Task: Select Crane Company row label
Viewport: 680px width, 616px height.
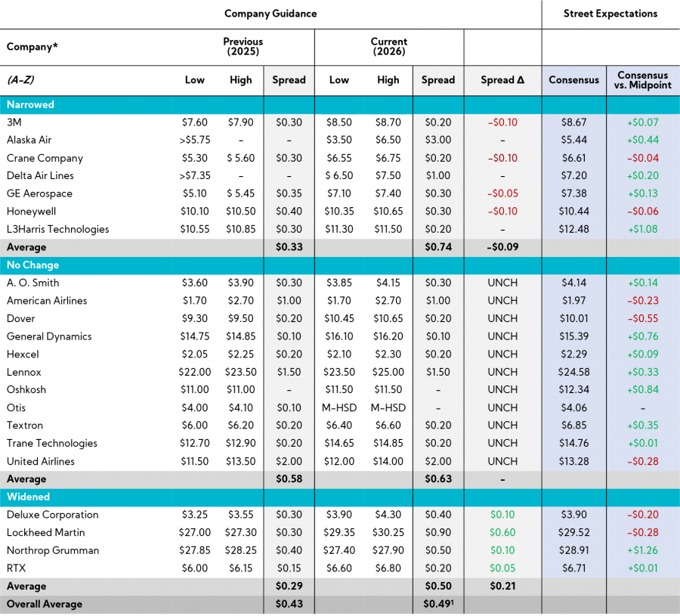Action: click(x=45, y=158)
